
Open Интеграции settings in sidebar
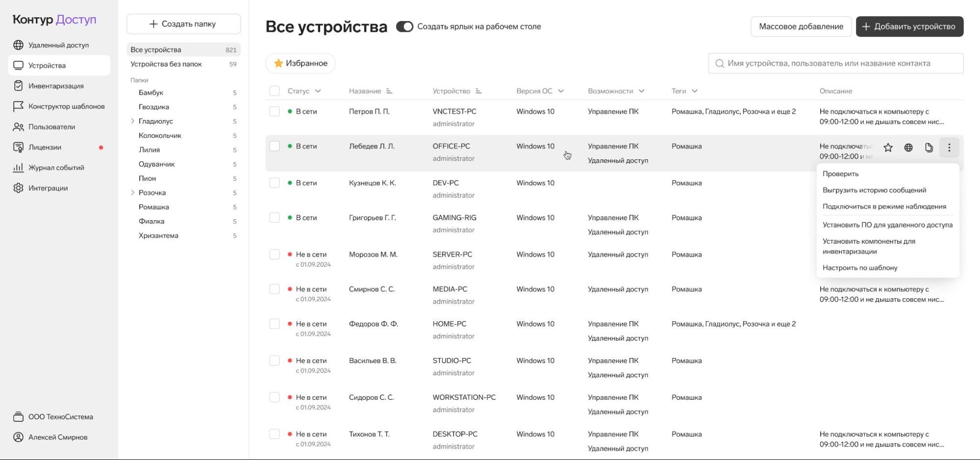tap(48, 188)
